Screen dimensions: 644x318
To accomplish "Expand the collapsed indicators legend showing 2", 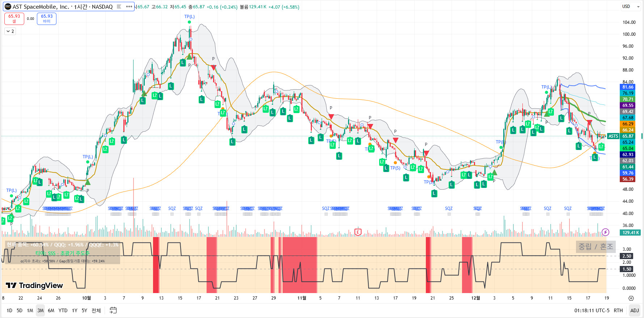I will click(10, 31).
